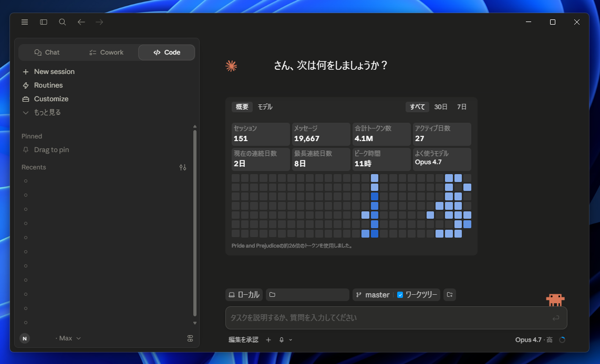Switch to the Cowork tab
This screenshot has height=364, width=600.
point(106,52)
